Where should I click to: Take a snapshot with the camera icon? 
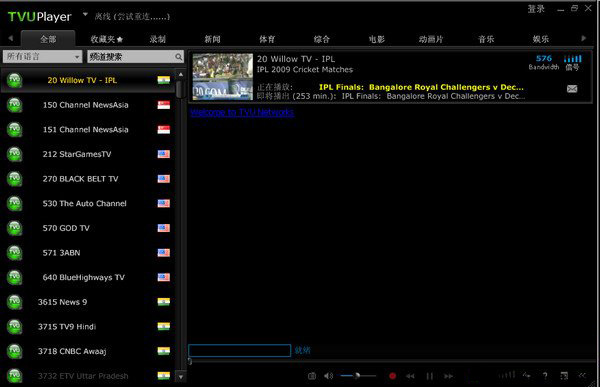[x=312, y=376]
